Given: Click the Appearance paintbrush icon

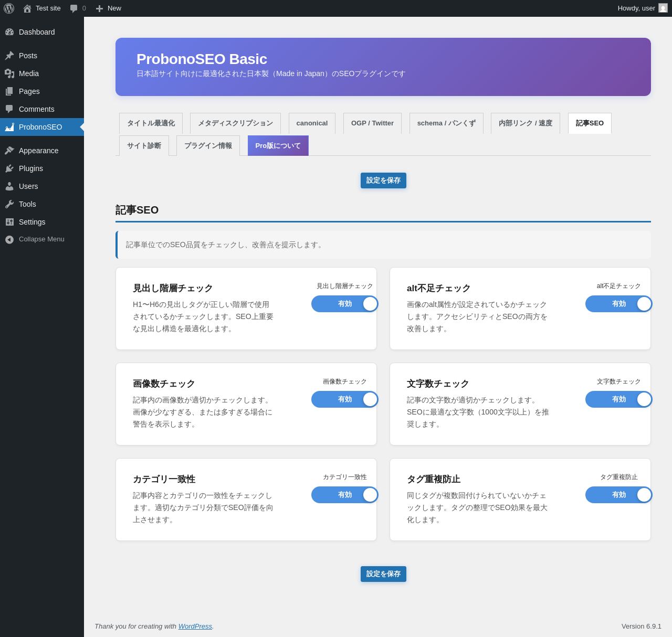Looking at the screenshot, I should pyautogui.click(x=9, y=151).
